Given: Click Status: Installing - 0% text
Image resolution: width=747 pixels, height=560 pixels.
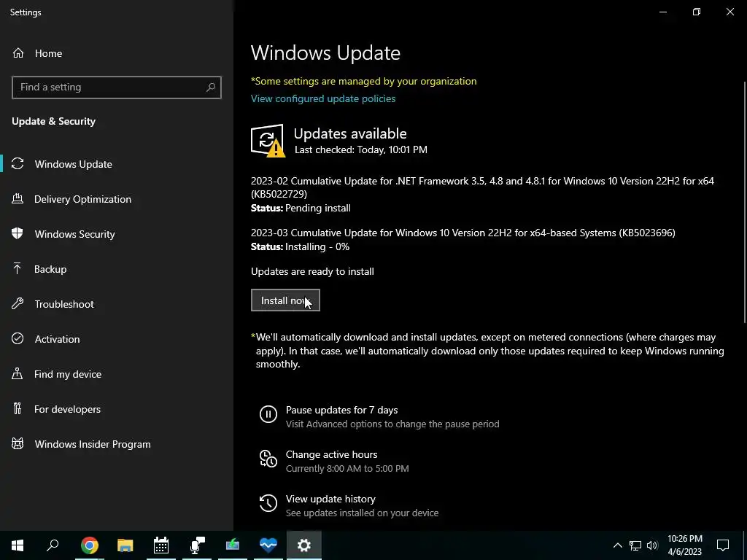Looking at the screenshot, I should 300,246.
